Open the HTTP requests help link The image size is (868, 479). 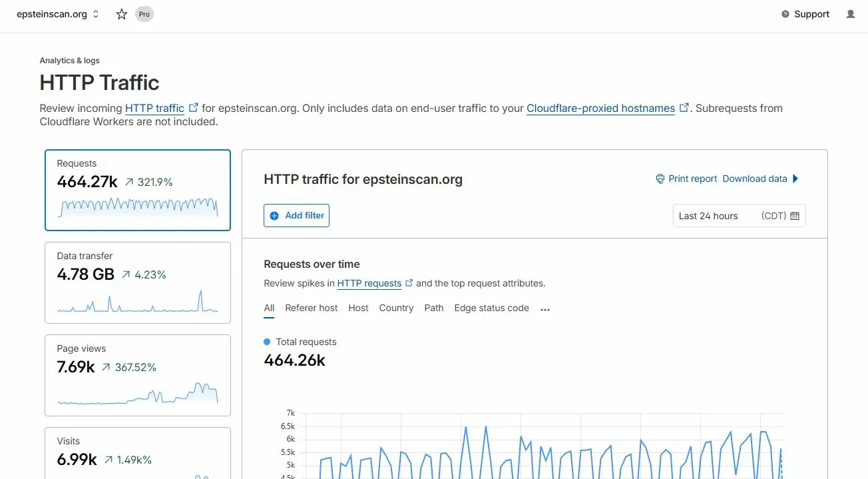click(x=369, y=283)
